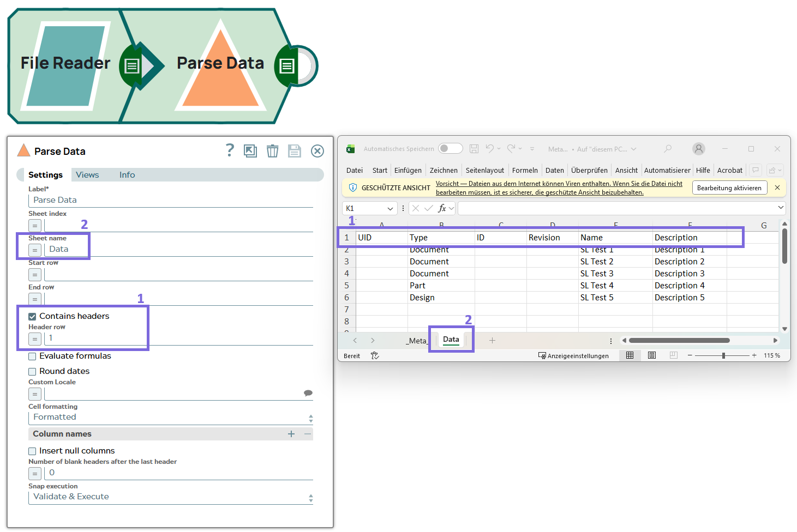Open Cell formatting dropdown
Screen dimensions: 797x532
(x=171, y=418)
